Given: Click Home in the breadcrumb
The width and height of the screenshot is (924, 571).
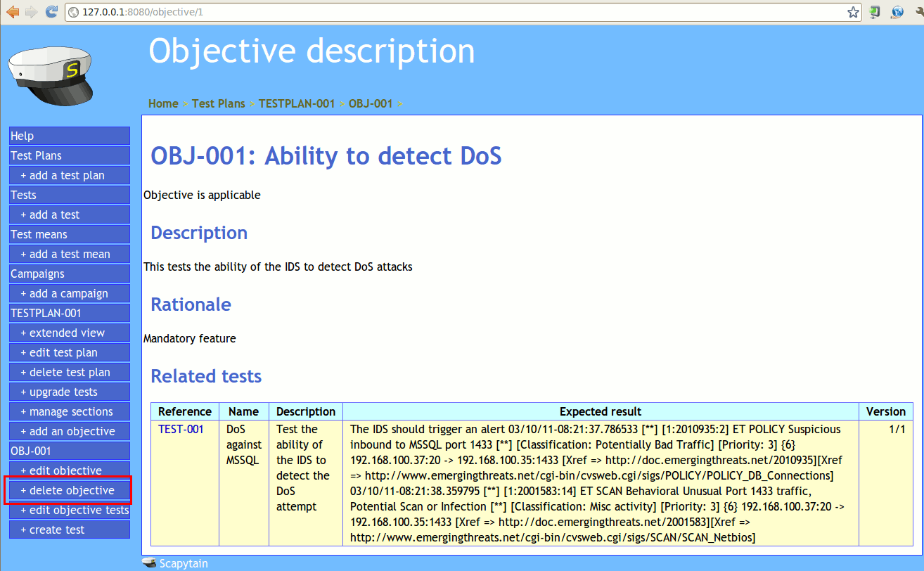Looking at the screenshot, I should 163,103.
